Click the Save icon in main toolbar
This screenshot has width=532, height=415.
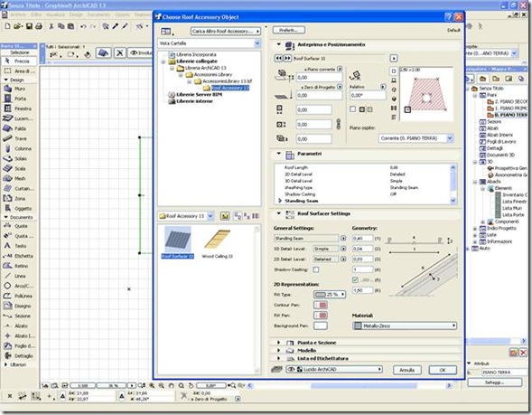(x=29, y=26)
